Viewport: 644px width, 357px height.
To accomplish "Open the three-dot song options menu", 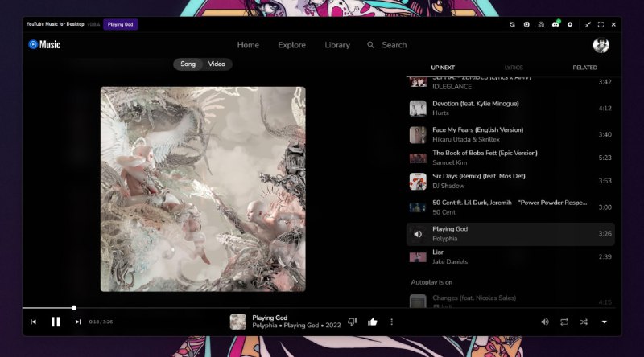I will coord(392,322).
